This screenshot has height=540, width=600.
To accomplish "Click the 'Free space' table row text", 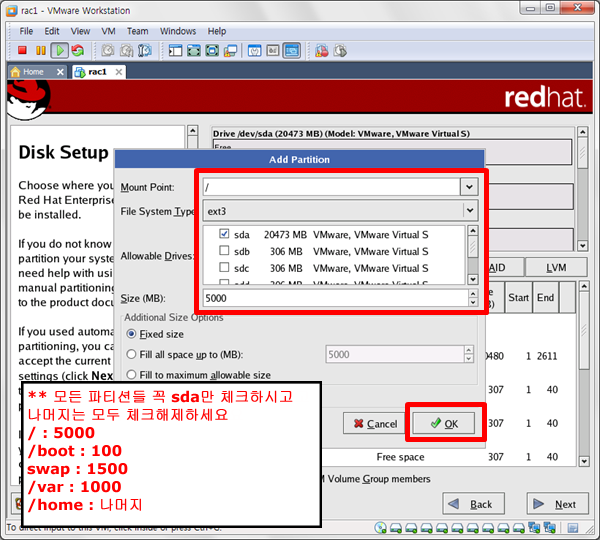I will [x=400, y=457].
